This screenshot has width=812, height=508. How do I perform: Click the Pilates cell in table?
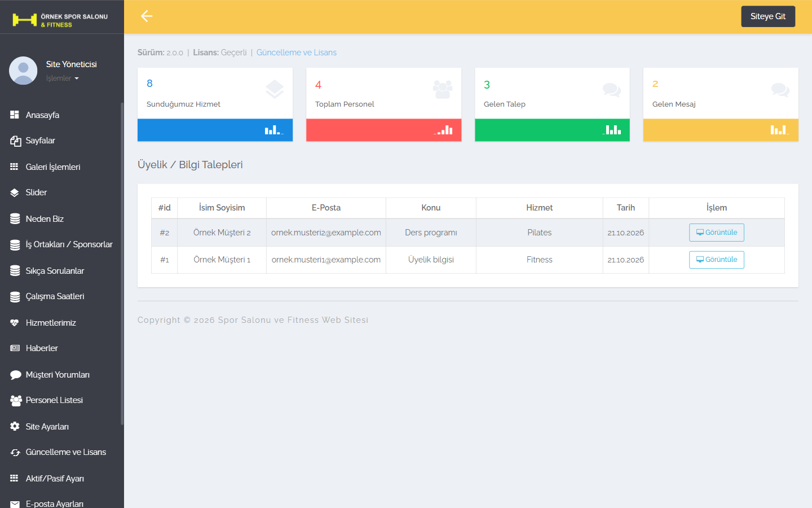coord(540,233)
